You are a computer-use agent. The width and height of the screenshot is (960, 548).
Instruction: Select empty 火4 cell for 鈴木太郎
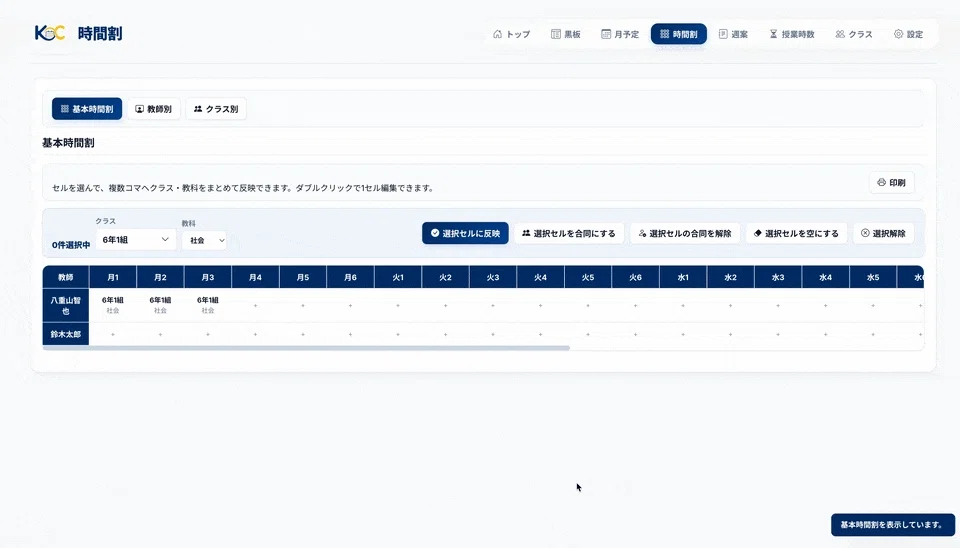(x=541, y=334)
